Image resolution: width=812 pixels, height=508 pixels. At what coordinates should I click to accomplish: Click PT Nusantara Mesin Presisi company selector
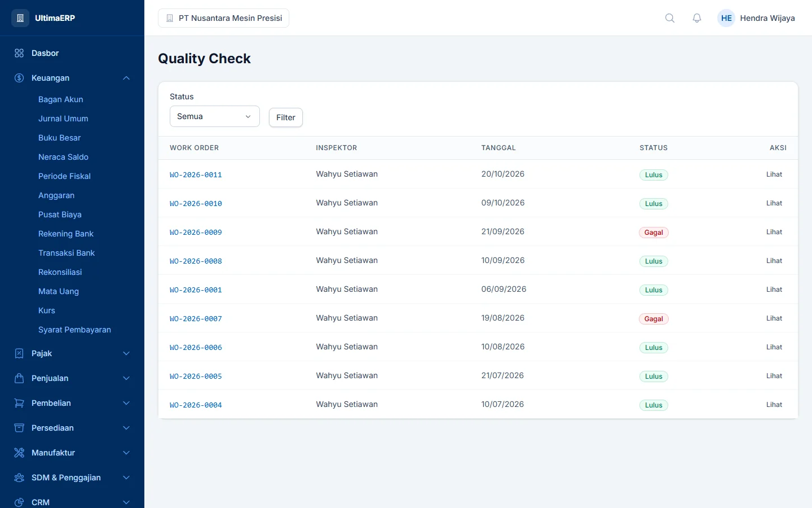(223, 18)
